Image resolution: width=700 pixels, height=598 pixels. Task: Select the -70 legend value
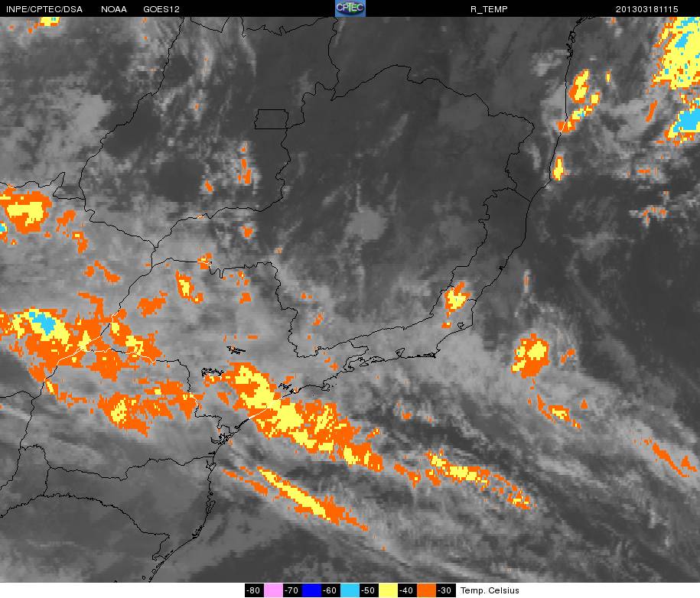(292, 590)
